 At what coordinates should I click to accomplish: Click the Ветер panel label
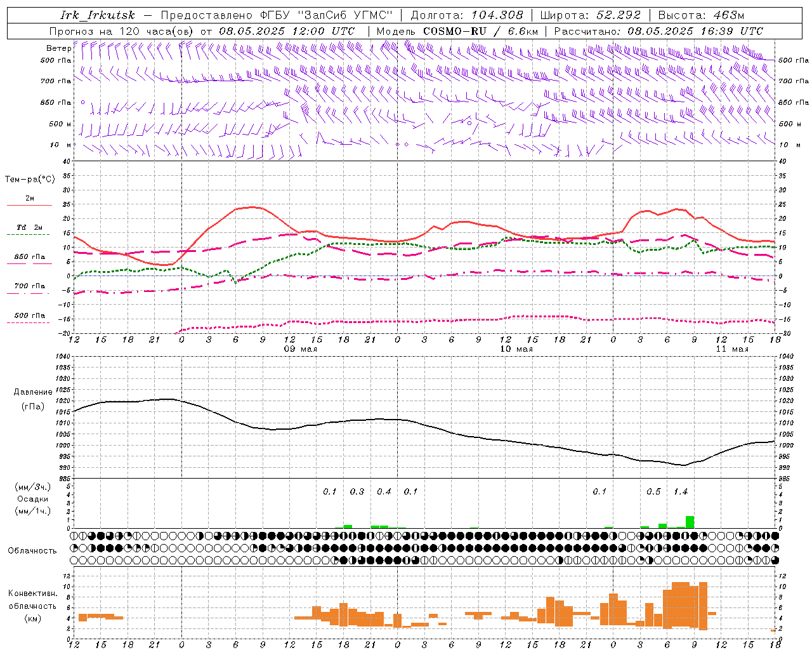coord(58,48)
